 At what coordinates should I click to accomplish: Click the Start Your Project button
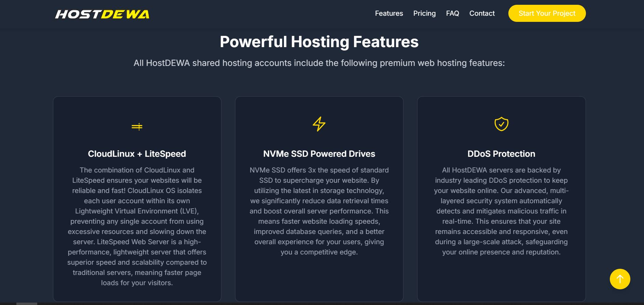(x=547, y=13)
